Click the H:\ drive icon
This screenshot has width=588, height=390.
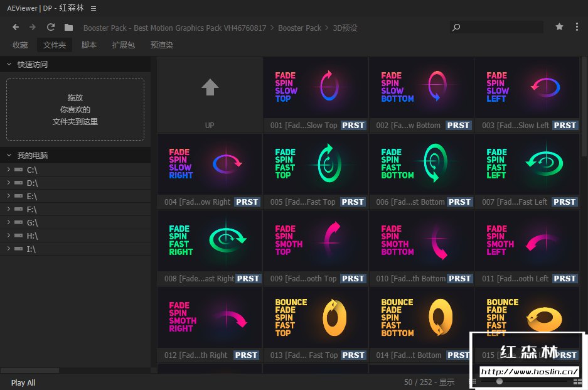click(x=18, y=236)
